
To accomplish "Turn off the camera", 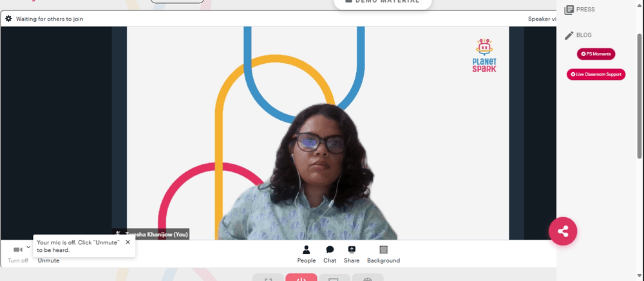I will (17, 255).
